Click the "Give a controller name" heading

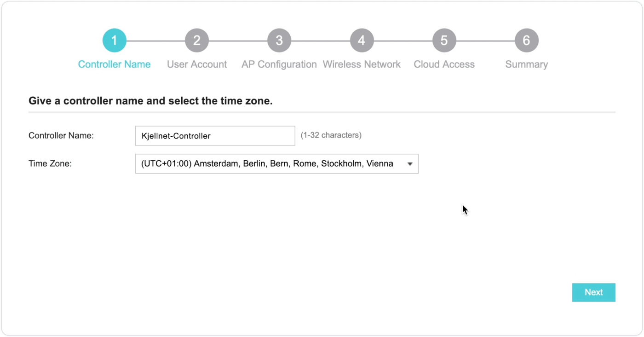150,101
